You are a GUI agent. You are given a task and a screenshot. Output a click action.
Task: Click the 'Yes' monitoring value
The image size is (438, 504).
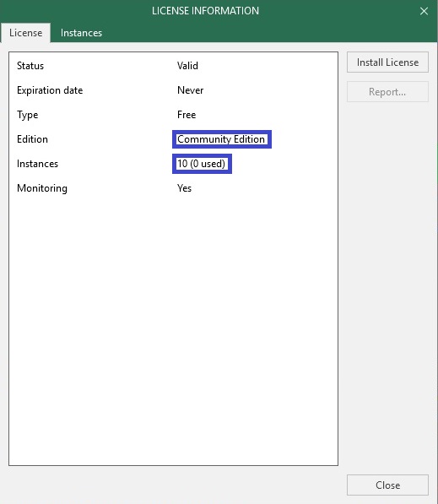click(x=184, y=188)
